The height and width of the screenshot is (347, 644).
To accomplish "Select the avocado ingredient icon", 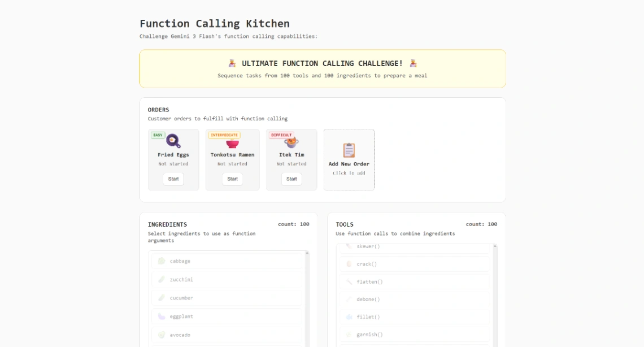I will click(x=161, y=334).
